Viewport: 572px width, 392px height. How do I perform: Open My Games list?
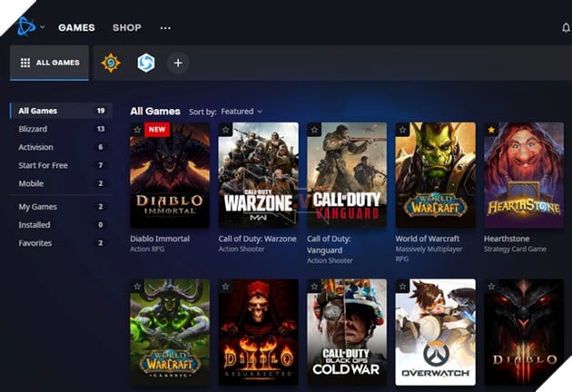(62, 207)
